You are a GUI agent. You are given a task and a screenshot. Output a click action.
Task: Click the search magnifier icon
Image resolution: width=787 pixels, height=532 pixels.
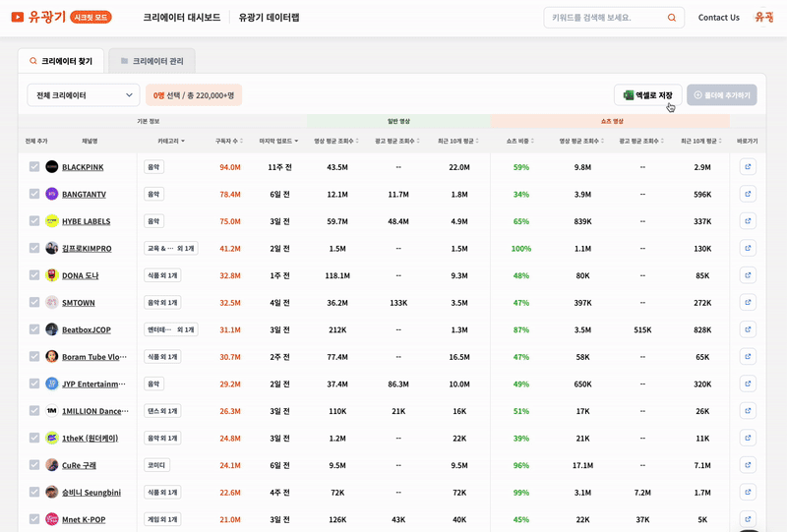[x=672, y=18]
